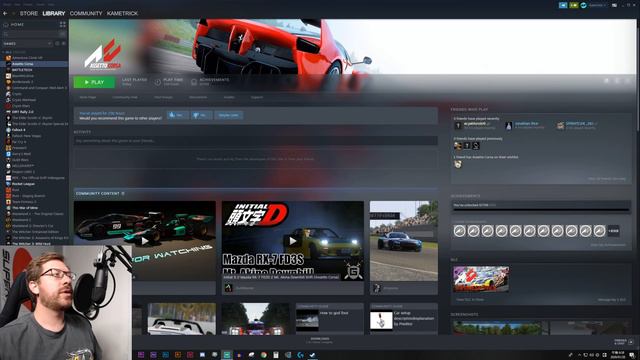The image size is (640, 360).
Task: Open the Support tab
Action: click(257, 98)
